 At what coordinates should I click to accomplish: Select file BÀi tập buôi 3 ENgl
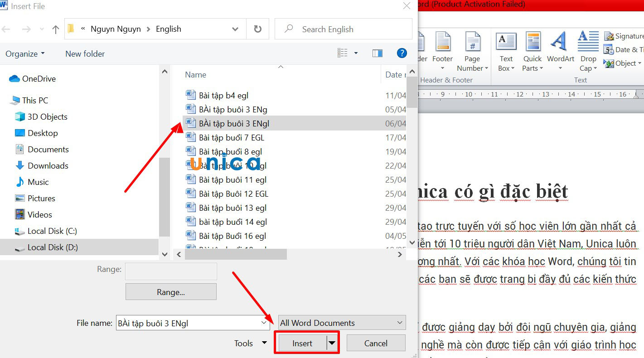[234, 123]
